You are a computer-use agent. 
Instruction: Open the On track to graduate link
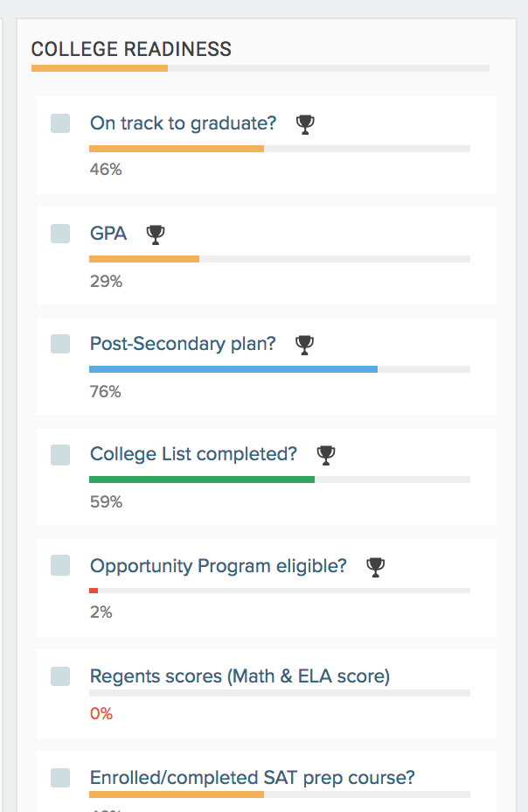tap(183, 123)
